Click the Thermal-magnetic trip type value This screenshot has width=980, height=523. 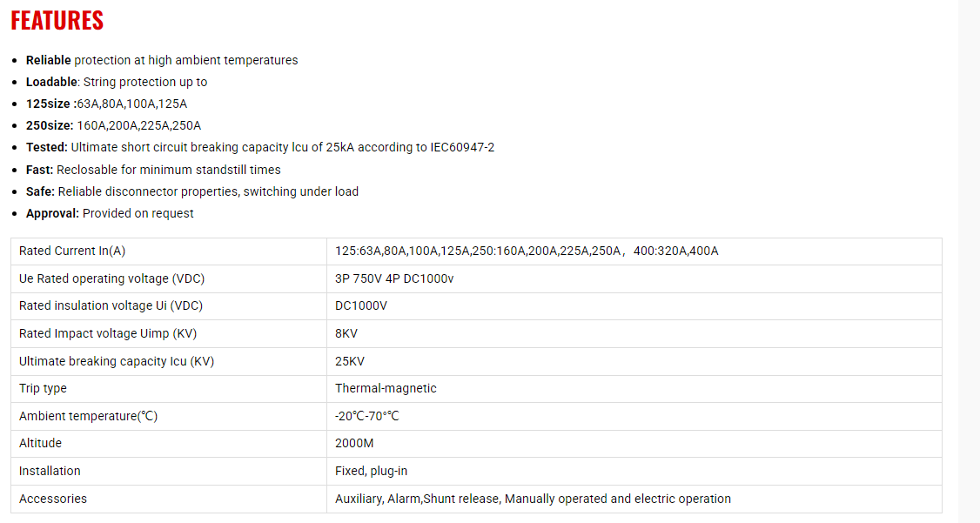[386, 388]
